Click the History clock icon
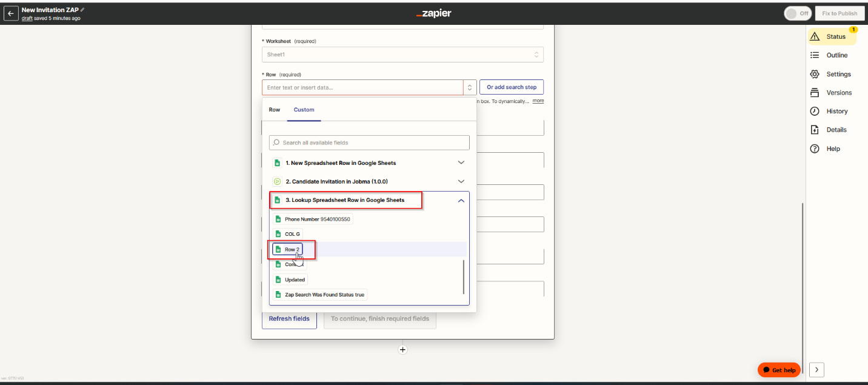Viewport: 868px width, 385px height. tap(815, 111)
